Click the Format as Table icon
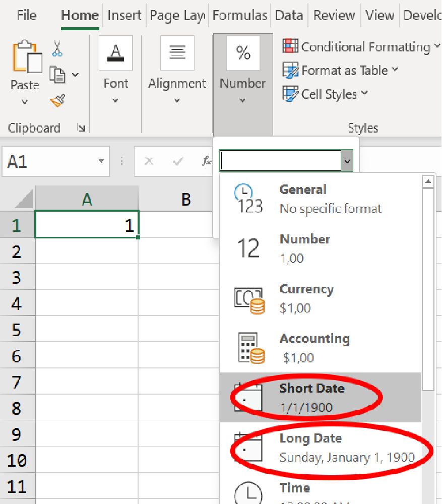This screenshot has width=442, height=504. coord(290,70)
